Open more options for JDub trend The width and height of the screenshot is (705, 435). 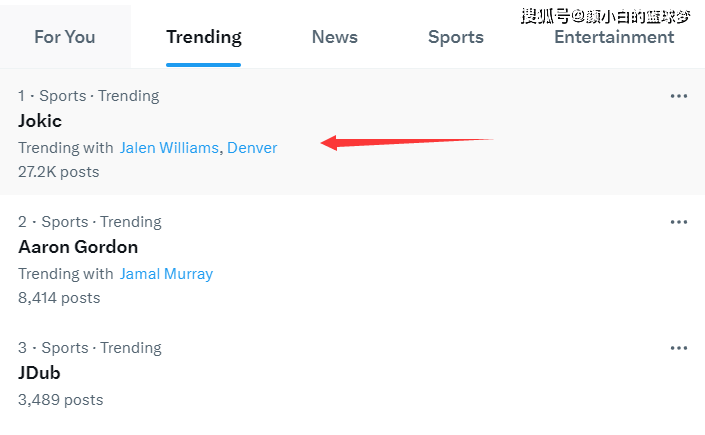[678, 348]
